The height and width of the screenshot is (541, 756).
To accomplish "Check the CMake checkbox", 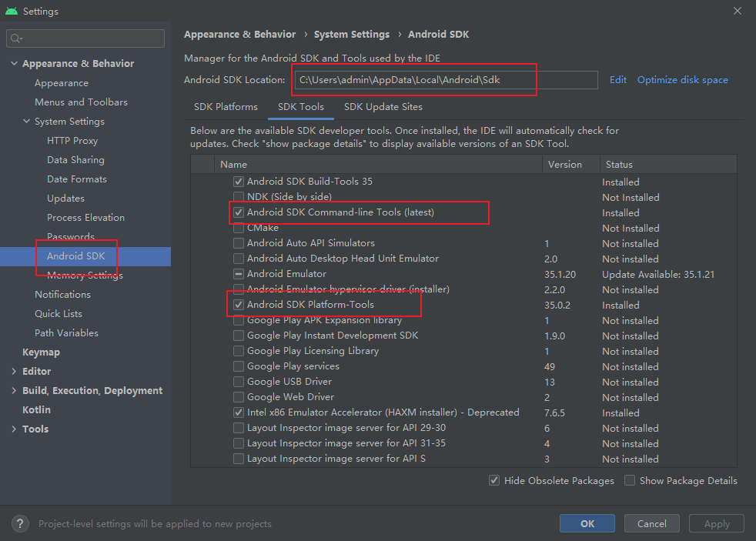I will [x=238, y=227].
